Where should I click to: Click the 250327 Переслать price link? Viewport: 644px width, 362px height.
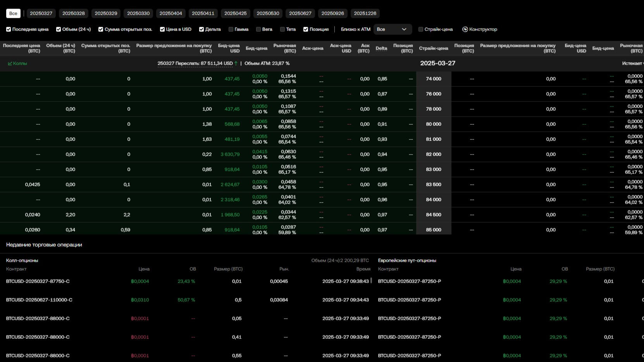tap(195, 63)
